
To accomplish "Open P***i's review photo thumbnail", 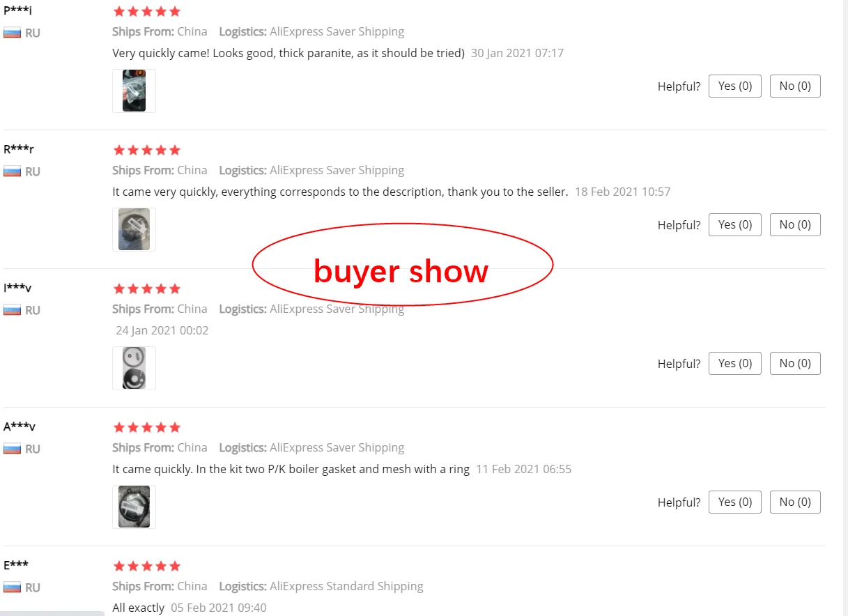I will 134,91.
